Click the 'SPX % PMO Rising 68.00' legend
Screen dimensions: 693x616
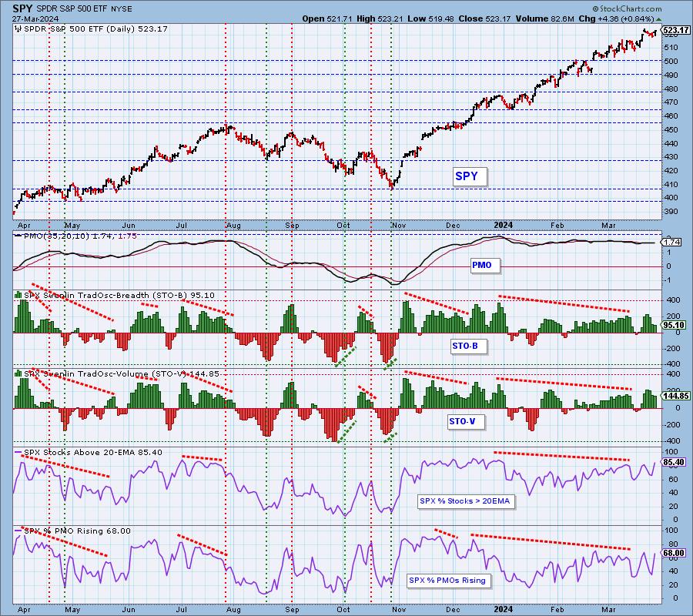click(x=73, y=531)
